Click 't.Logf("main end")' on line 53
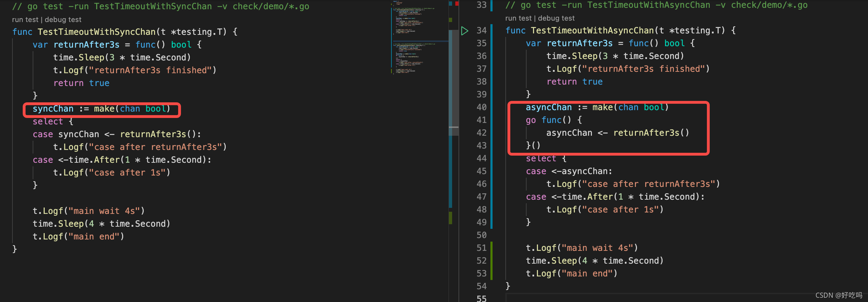 (572, 274)
